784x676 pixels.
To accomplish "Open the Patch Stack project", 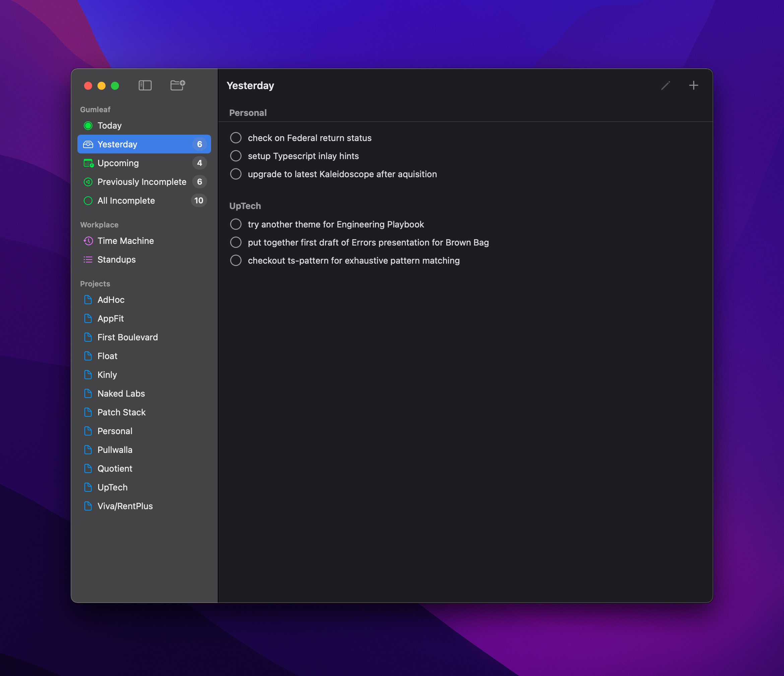I will 121,412.
